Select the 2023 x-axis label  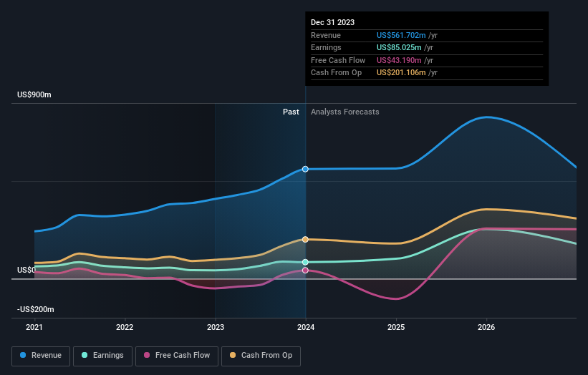pos(216,328)
